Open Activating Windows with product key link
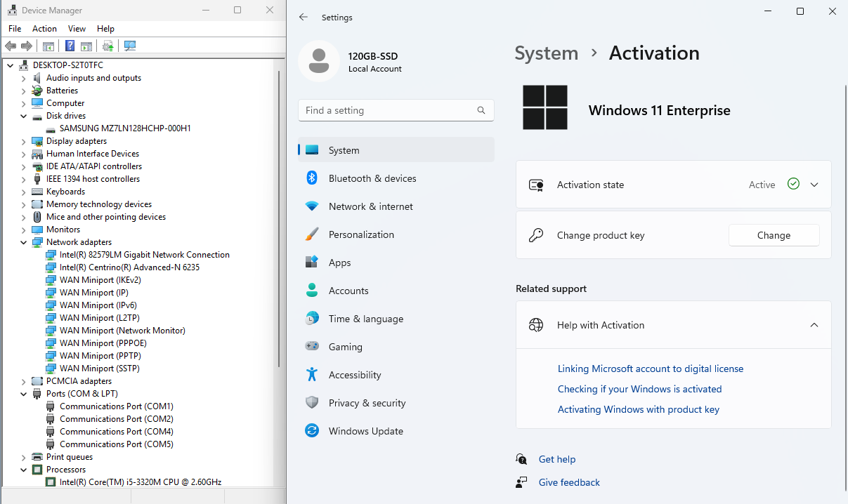This screenshot has height=504, width=848. (x=639, y=409)
